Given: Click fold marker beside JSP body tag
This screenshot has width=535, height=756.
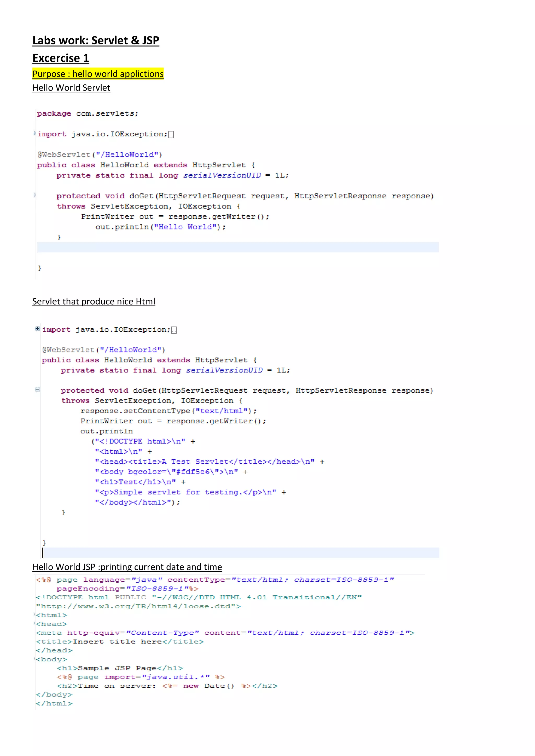Looking at the screenshot, I should pyautogui.click(x=34, y=659).
